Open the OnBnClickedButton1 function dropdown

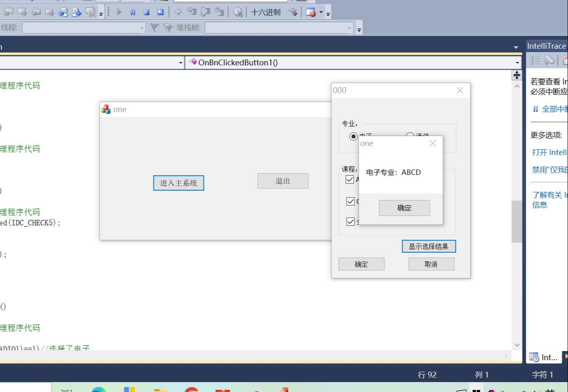(517, 62)
